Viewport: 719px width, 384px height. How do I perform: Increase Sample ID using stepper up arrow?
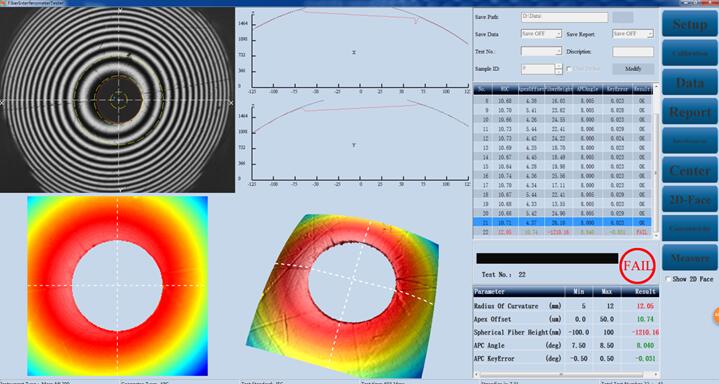click(x=559, y=67)
